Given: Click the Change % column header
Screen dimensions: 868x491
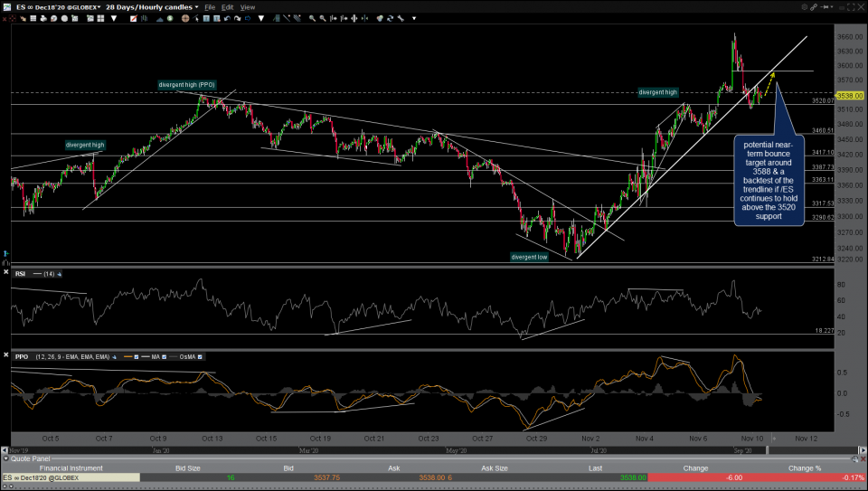Looking at the screenshot, I should (x=805, y=468).
